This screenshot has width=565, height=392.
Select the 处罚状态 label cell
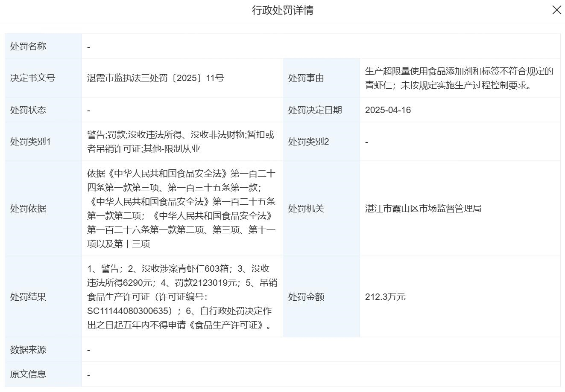[43, 110]
